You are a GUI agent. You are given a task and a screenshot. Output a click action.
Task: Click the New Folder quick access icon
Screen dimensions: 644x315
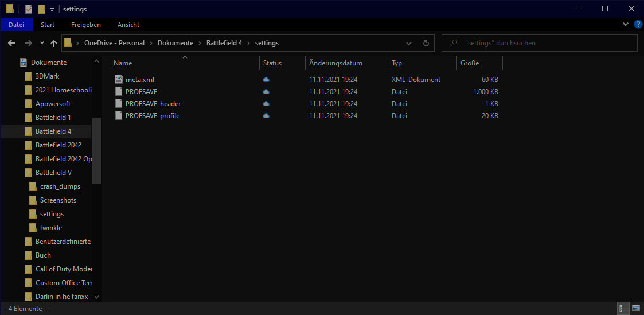tap(41, 9)
